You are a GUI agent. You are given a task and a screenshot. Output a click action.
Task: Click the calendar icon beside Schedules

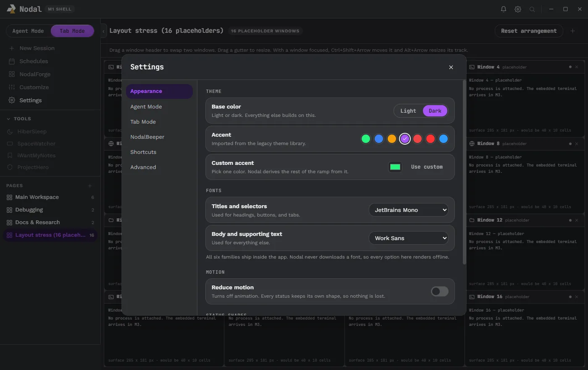tap(12, 61)
